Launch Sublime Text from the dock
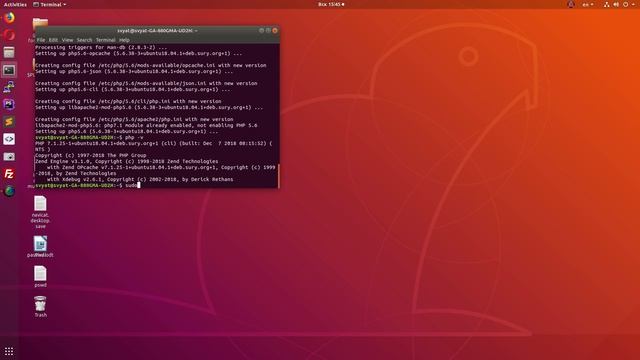This screenshot has height=360, width=640. click(x=9, y=122)
